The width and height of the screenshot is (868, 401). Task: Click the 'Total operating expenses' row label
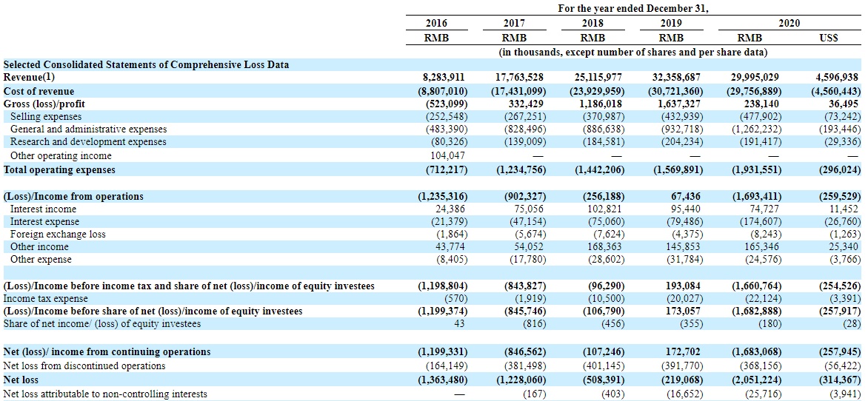(x=60, y=169)
